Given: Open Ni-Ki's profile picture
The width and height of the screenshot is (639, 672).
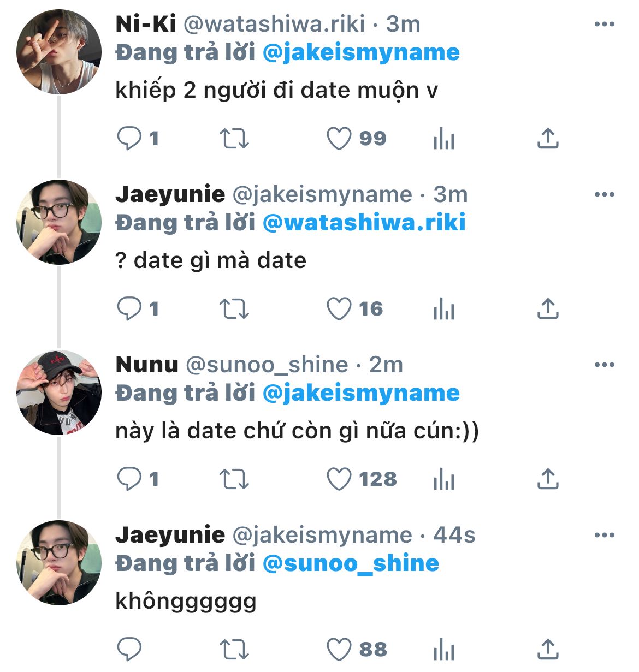Looking at the screenshot, I should pos(59,52).
